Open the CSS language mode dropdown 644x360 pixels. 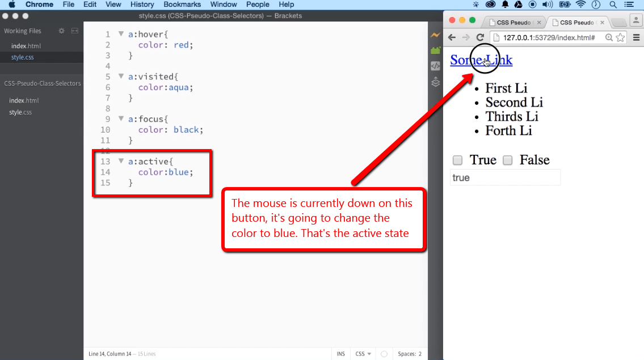tap(362, 353)
